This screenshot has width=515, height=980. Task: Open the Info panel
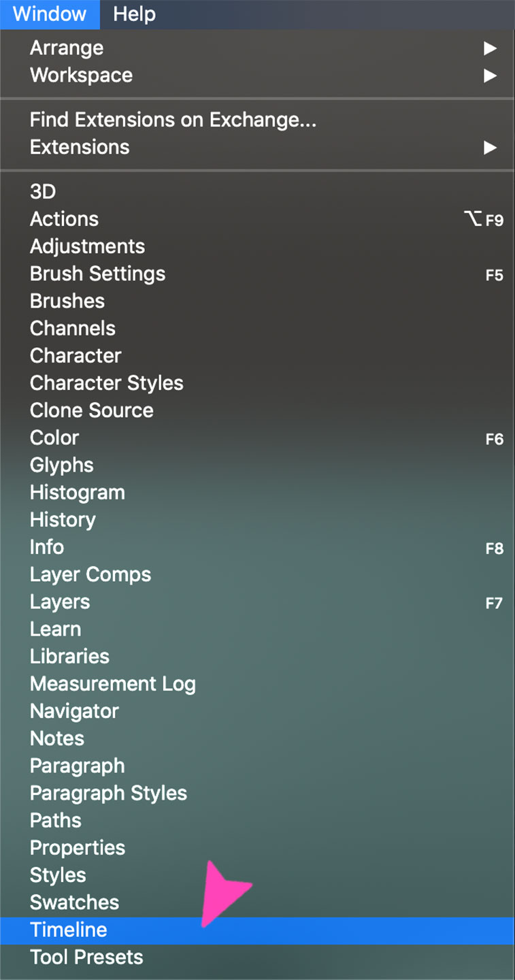47,547
